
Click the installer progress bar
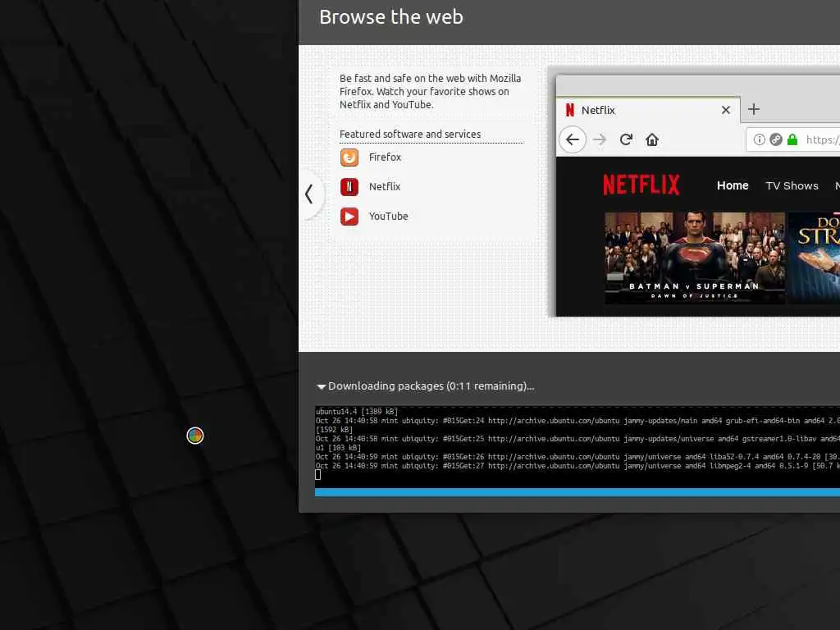click(577, 492)
